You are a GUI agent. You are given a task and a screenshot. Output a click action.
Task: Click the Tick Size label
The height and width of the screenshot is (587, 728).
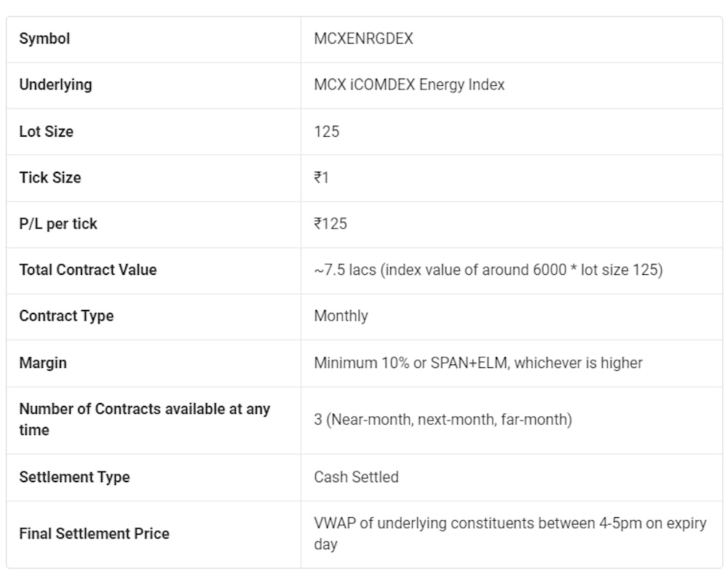click(50, 177)
